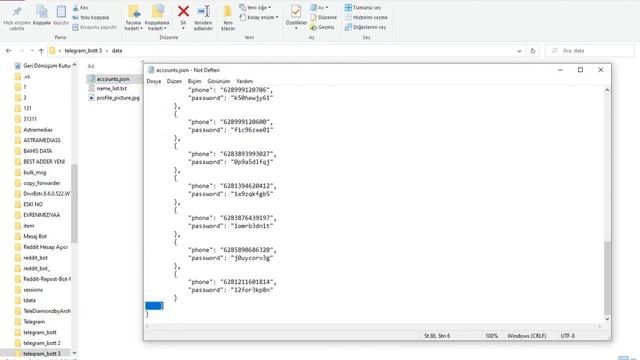640x360 pixels.
Task: Click the Notepad scroll down arrow
Action: tap(607, 319)
